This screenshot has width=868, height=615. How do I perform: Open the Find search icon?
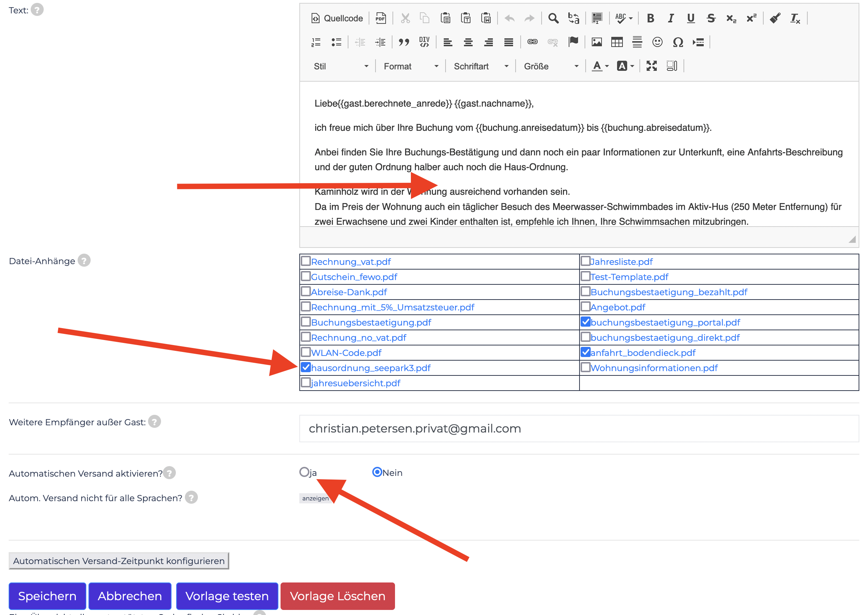553,18
